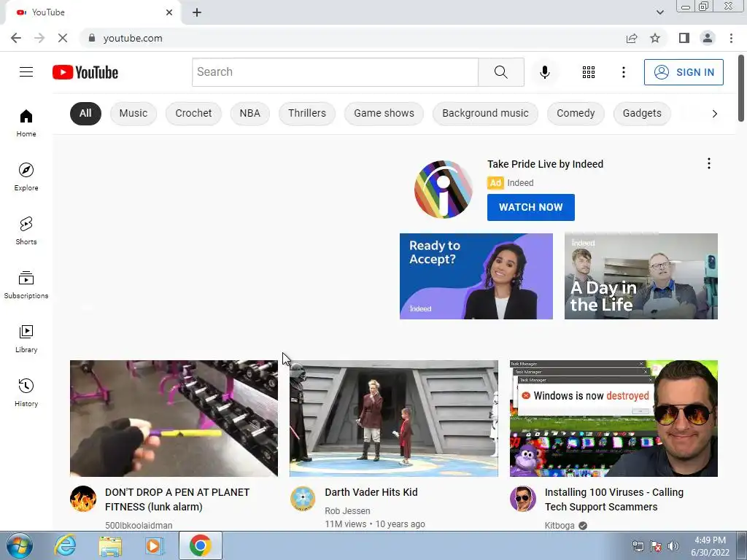Open Explore in sidebar

(26, 177)
